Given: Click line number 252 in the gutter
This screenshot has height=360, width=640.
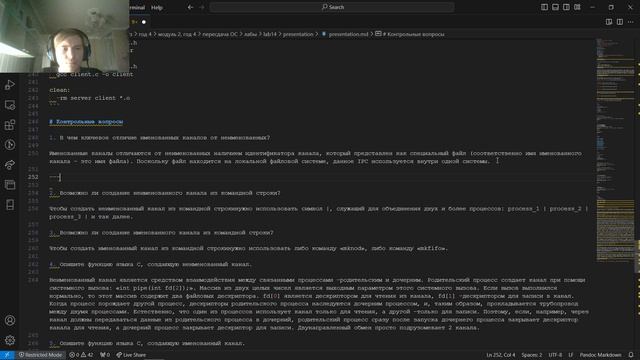Looking at the screenshot, I should pyautogui.click(x=33, y=177).
